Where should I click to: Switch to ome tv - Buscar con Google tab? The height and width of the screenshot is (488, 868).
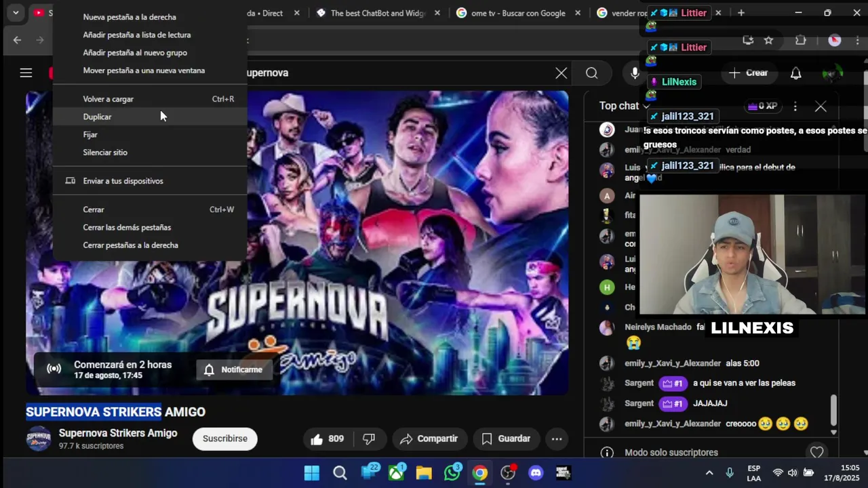(519, 13)
